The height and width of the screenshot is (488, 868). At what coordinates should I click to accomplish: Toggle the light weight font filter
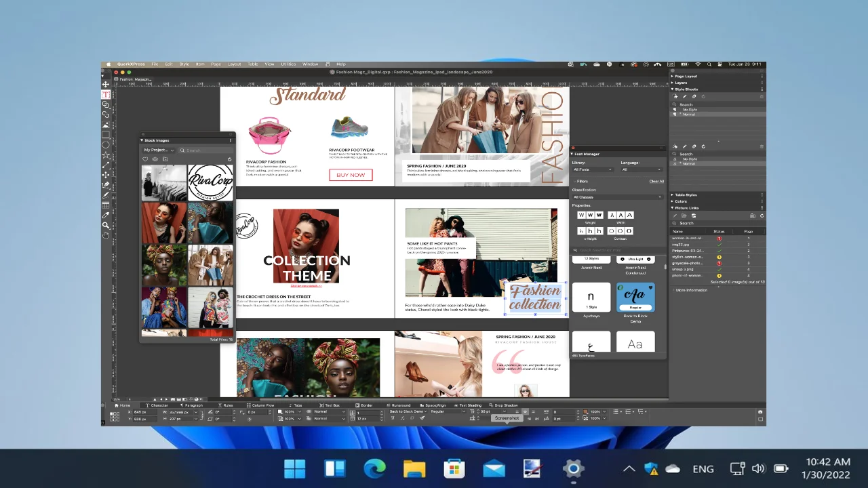(x=581, y=215)
